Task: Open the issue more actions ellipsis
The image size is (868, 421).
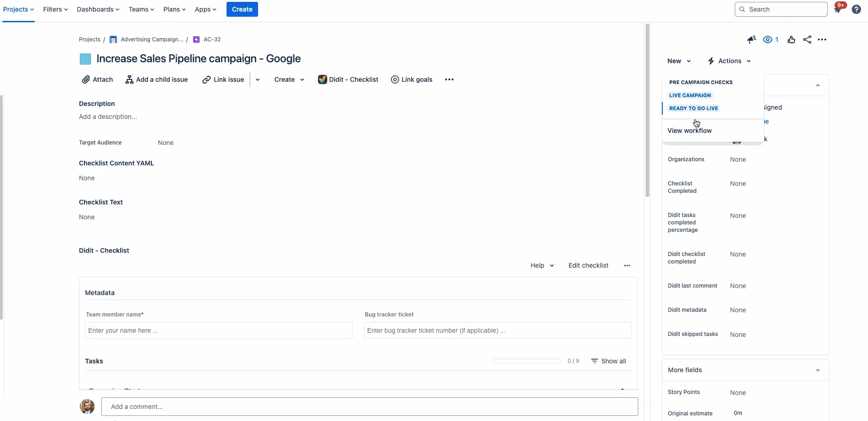Action: click(x=822, y=39)
